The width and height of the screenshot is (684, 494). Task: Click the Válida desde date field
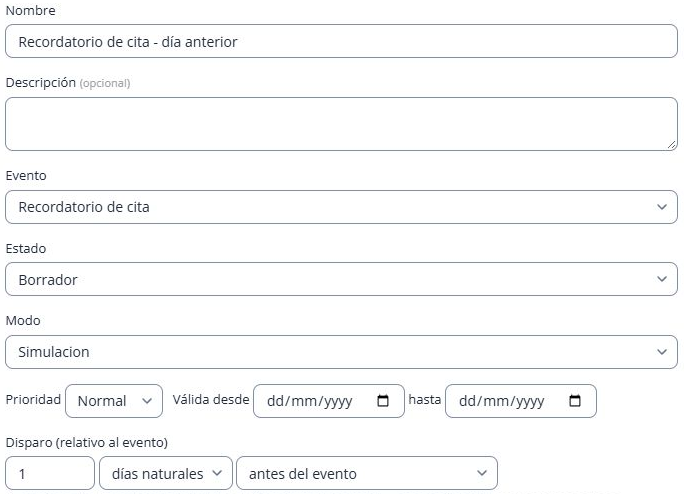[x=328, y=401]
